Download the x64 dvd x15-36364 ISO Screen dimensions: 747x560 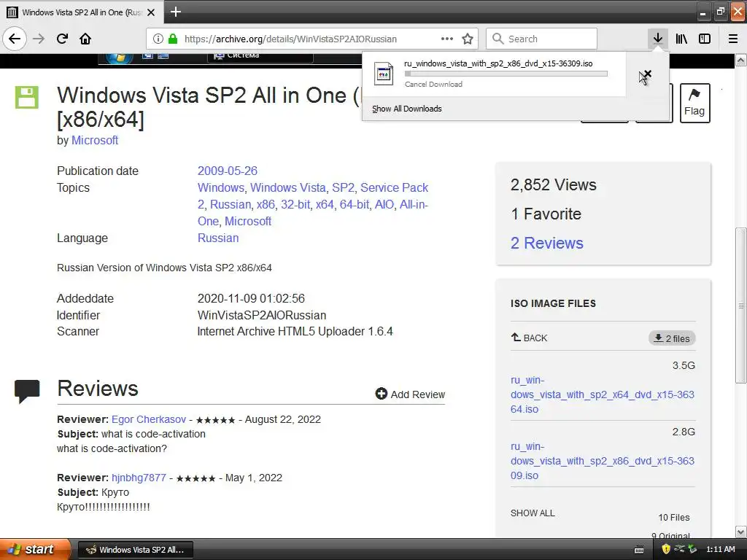[x=602, y=394]
